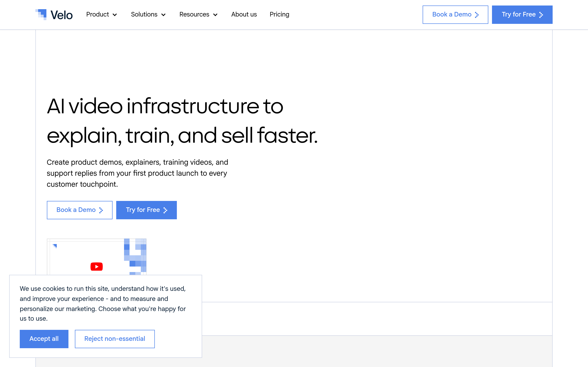Click the Velo logo icon
The width and height of the screenshot is (588, 367).
[41, 14]
